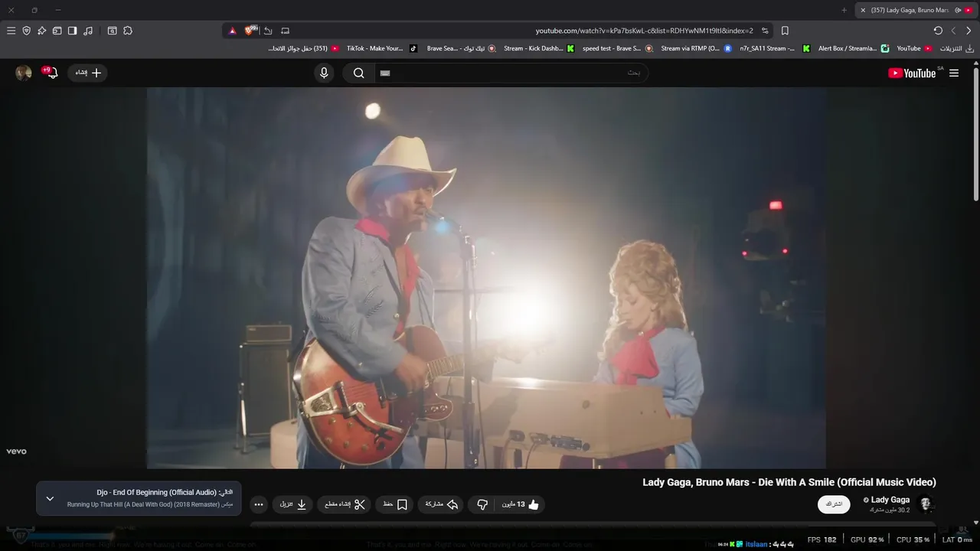Open the Stream via RTMP bookmark
Screen dimensions: 980x551
pos(696,48)
